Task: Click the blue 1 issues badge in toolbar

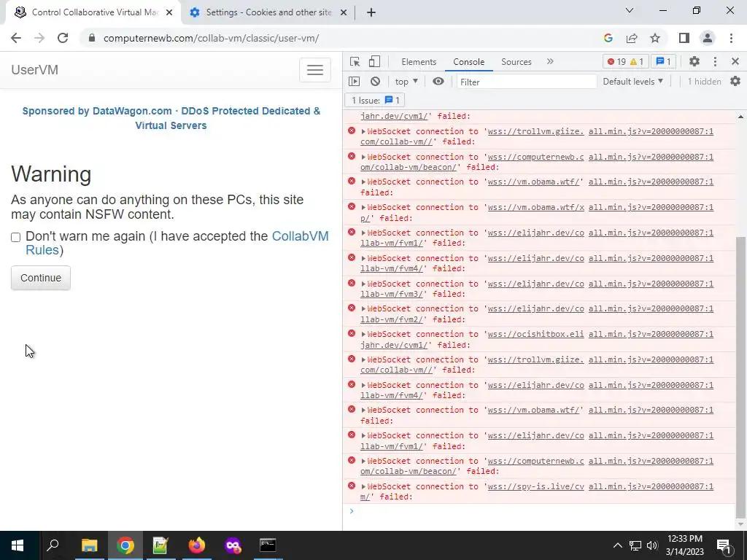Action: [x=663, y=61]
